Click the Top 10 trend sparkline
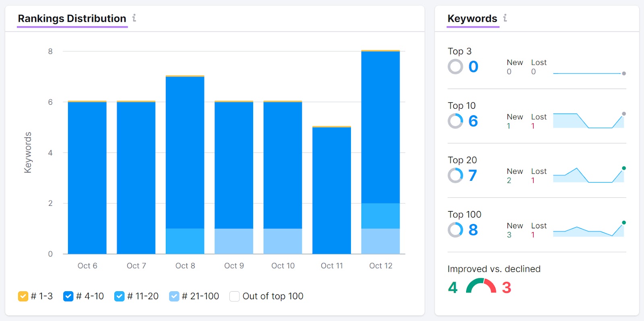The image size is (644, 321). tap(589, 120)
